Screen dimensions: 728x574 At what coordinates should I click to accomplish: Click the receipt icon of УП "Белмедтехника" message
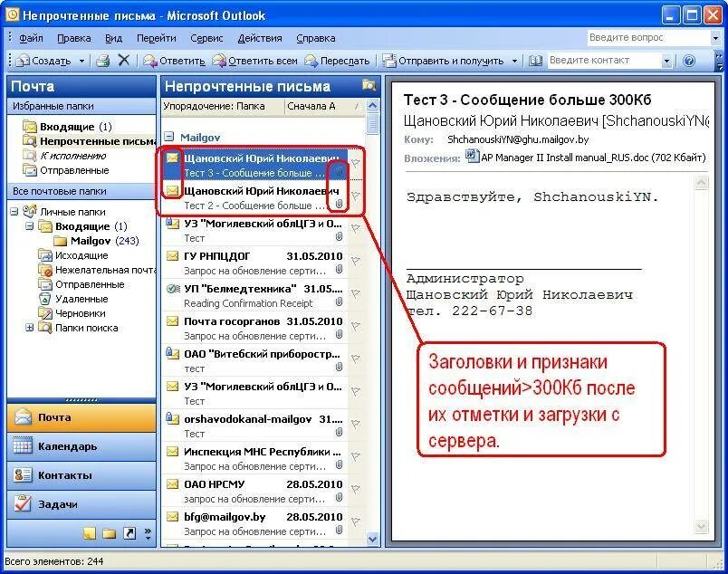point(173,289)
